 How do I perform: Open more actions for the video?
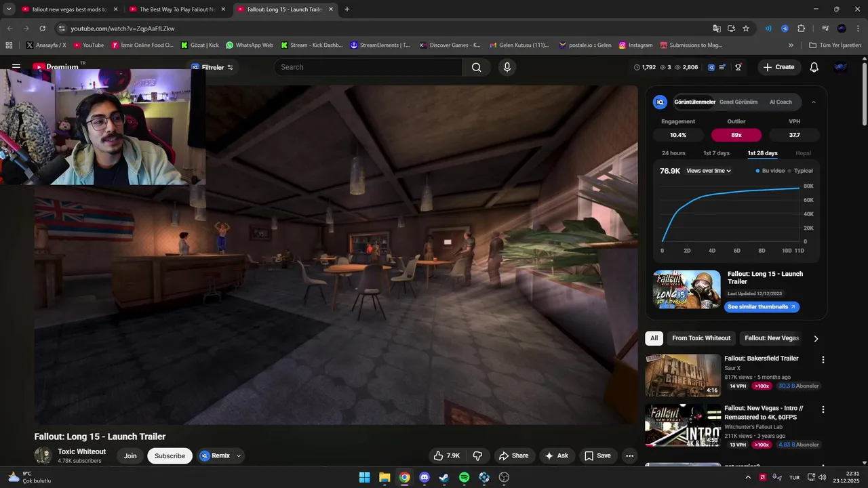[x=629, y=455]
